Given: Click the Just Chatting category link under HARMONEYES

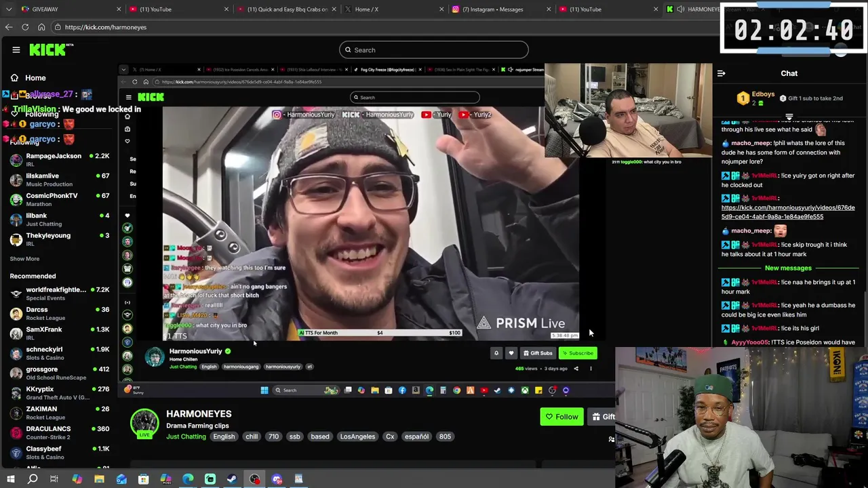Looking at the screenshot, I should pyautogui.click(x=186, y=436).
